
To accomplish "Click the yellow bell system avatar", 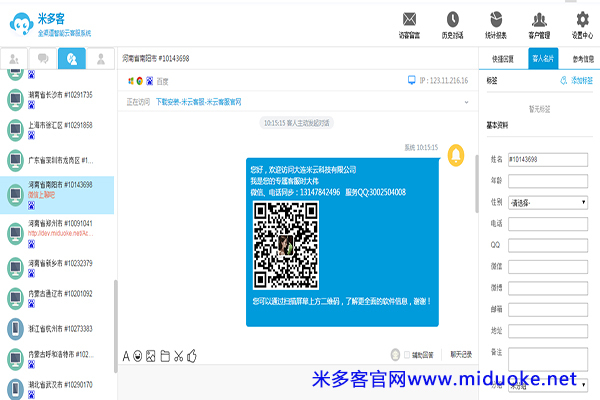I will (x=456, y=155).
